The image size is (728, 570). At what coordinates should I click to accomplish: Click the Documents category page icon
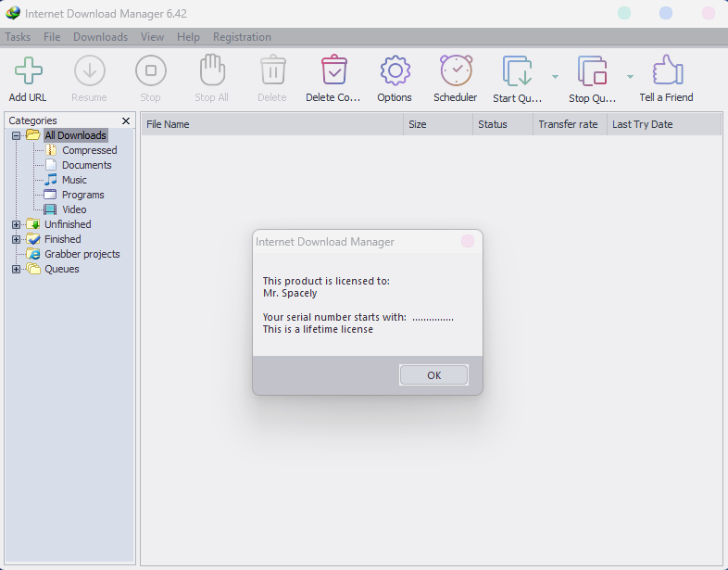tap(51, 165)
